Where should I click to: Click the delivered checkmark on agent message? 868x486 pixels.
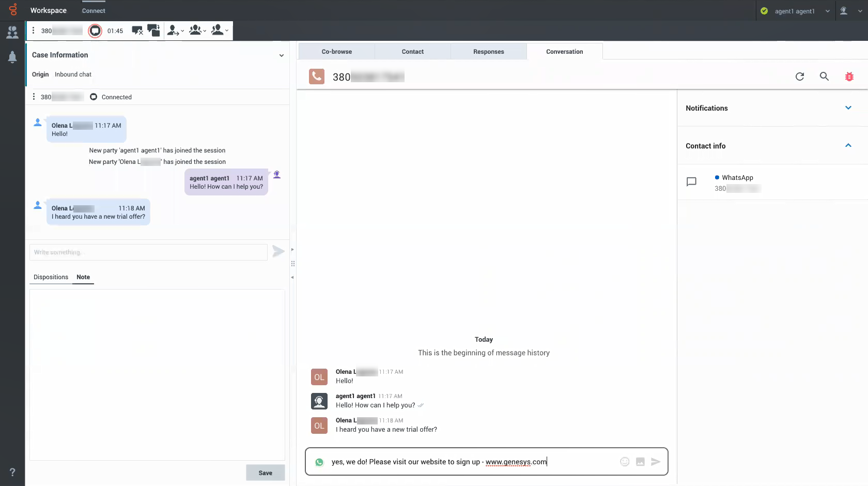coord(421,405)
